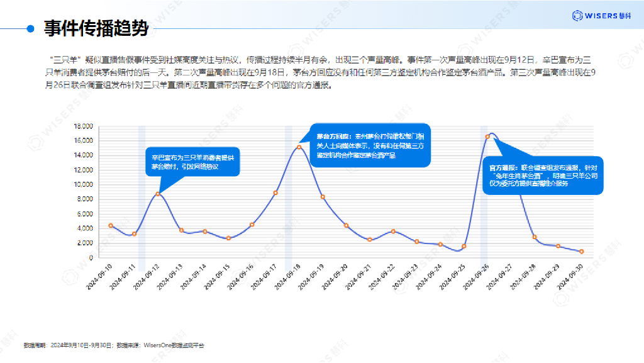Screen dimensions: 644x363
Task: Click the y-axis label 10,000
Action: (84, 184)
